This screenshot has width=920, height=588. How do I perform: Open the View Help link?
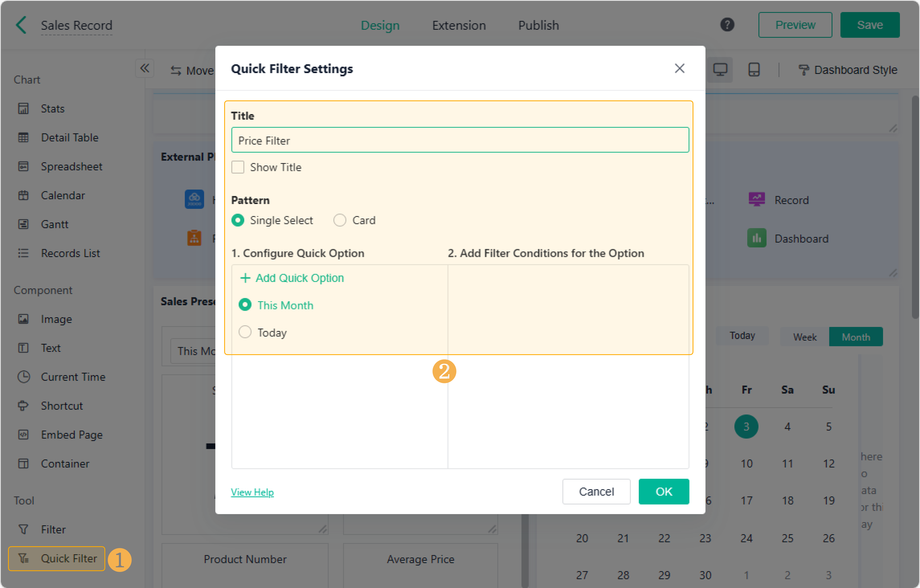(x=252, y=492)
